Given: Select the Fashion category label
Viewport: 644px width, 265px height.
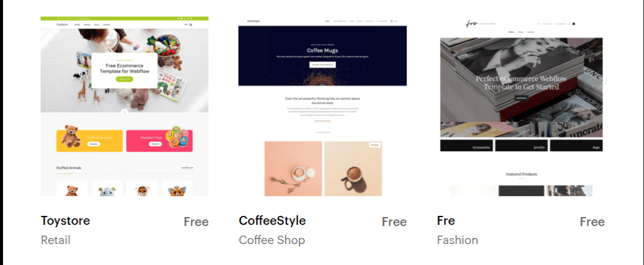Looking at the screenshot, I should tap(457, 240).
